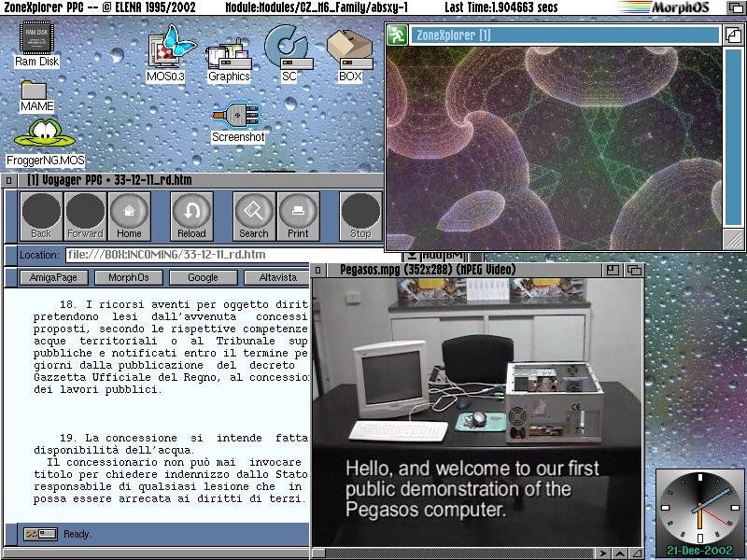Click the AmigaPage bookmark button
This screenshot has width=747, height=560.
tap(54, 277)
